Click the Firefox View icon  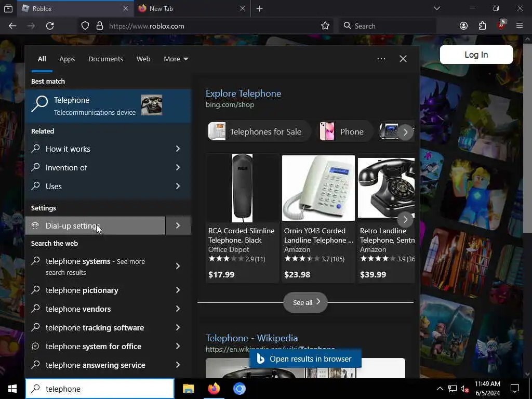pos(8,8)
